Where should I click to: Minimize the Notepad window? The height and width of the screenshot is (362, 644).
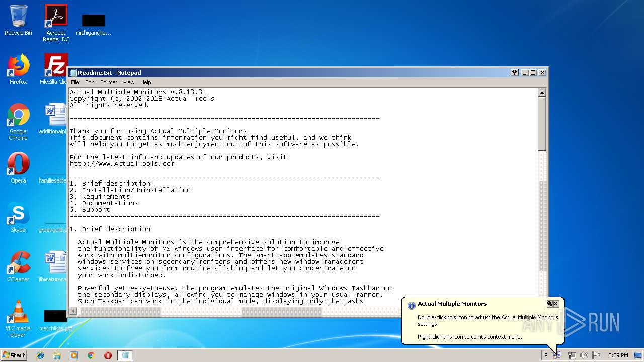(525, 73)
